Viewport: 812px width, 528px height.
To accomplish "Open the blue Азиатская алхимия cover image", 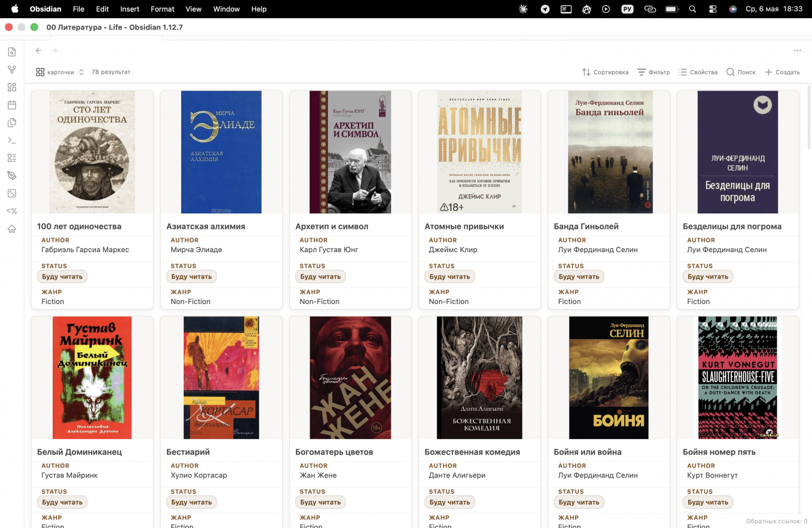I will (x=221, y=152).
